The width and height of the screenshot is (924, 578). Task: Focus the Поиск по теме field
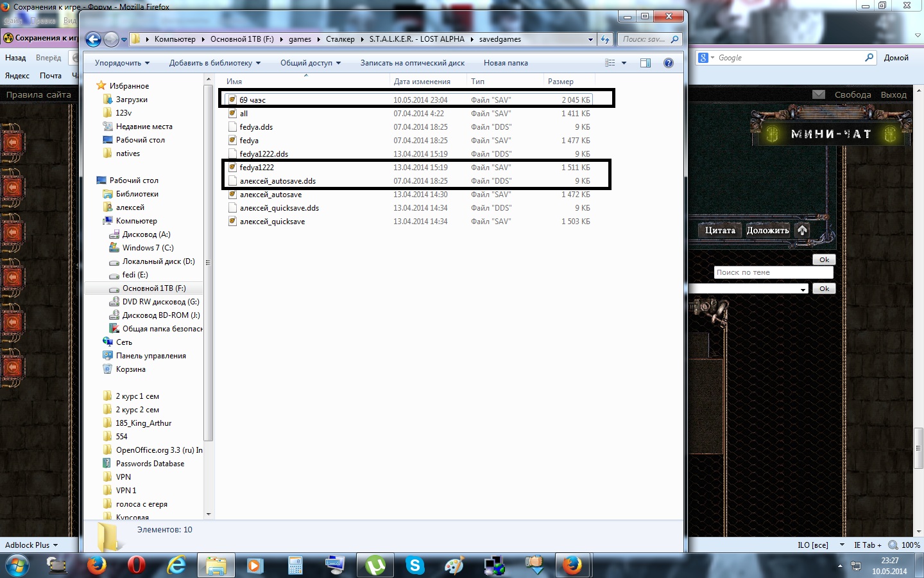click(773, 272)
